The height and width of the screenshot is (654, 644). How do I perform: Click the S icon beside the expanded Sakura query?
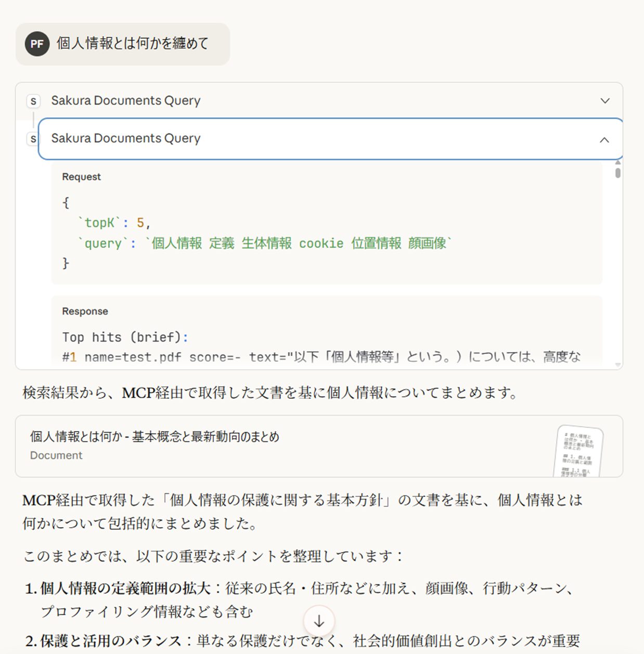tap(33, 139)
